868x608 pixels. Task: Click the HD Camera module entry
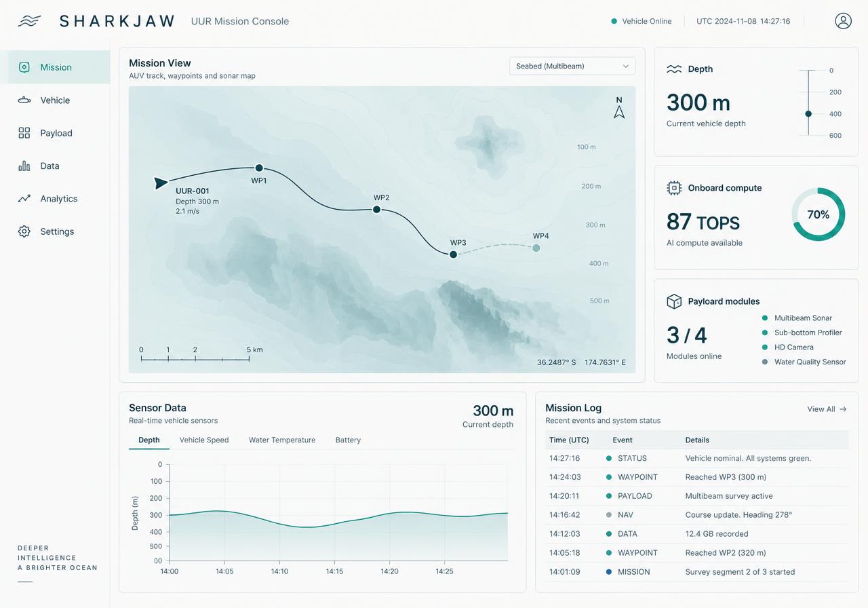788,347
